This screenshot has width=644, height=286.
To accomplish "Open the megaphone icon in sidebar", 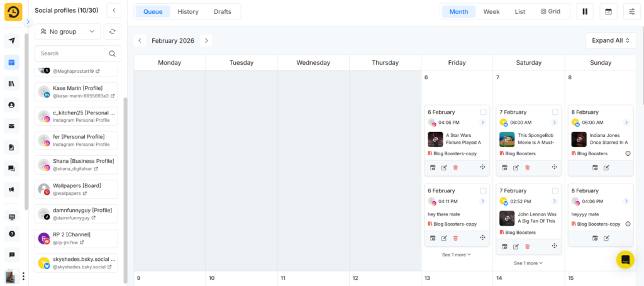I will 11,190.
